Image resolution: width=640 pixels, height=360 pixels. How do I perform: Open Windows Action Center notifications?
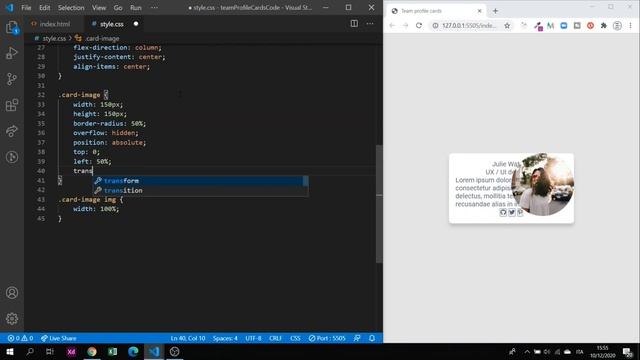click(x=627, y=351)
